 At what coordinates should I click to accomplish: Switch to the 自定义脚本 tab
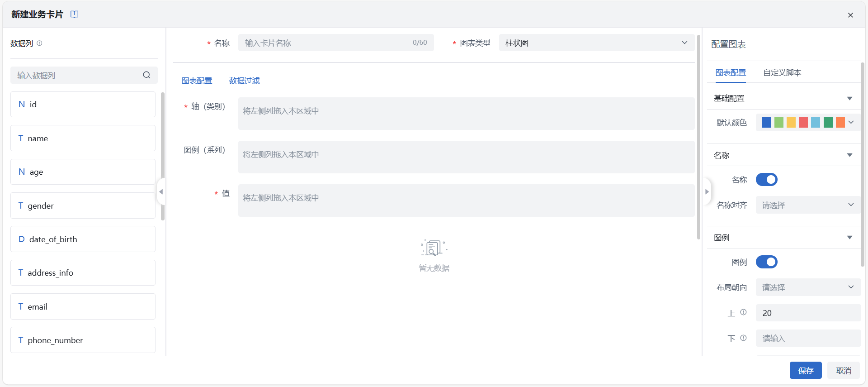click(782, 72)
